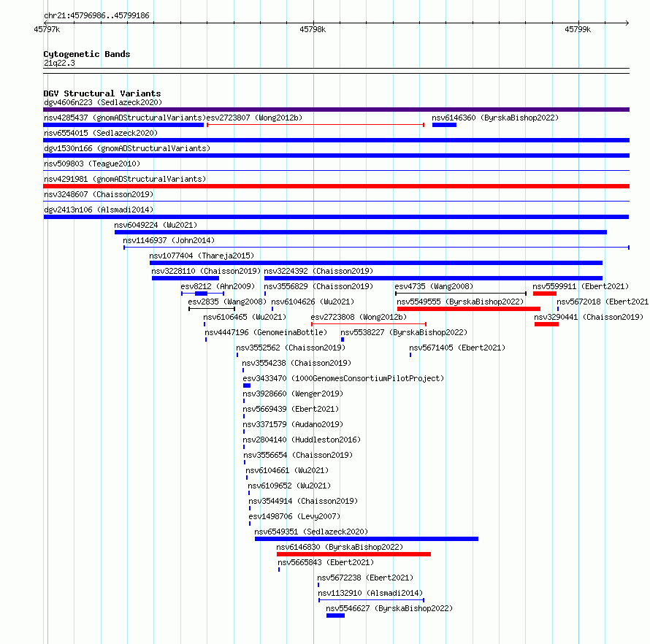Select nsv5671405 (Ebert2021) label

[457, 348]
